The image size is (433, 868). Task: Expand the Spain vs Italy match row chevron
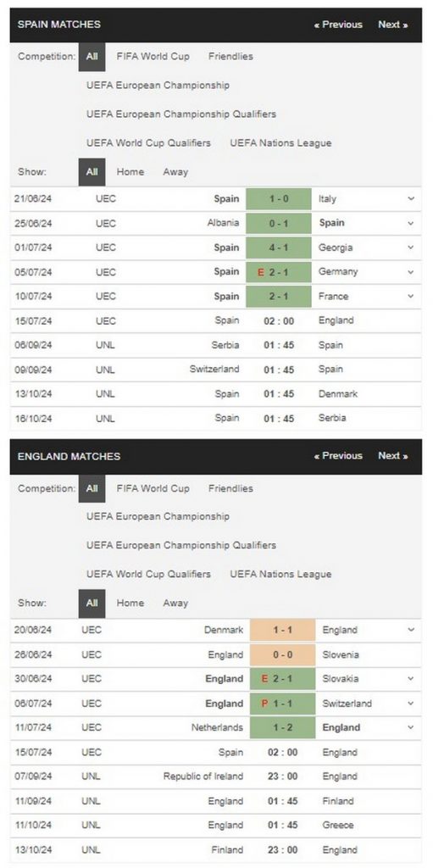tap(411, 198)
